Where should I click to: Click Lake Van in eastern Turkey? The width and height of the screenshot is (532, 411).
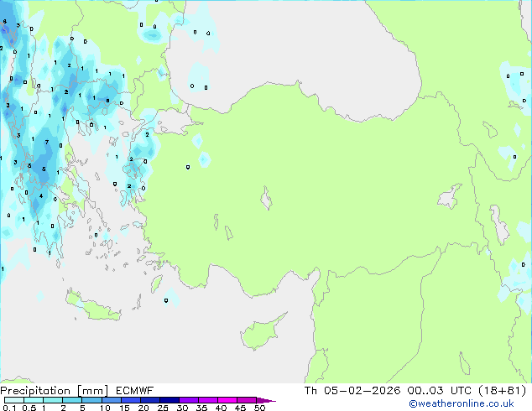click(451, 197)
